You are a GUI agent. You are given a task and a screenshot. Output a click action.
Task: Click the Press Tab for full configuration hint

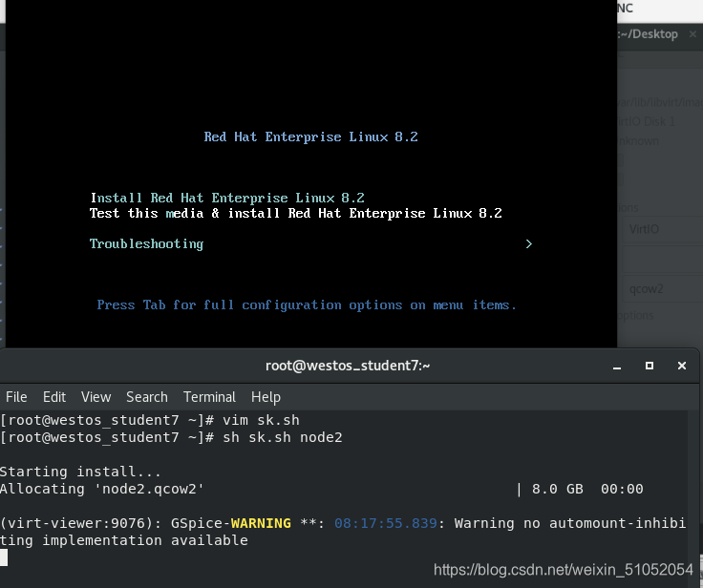point(307,305)
